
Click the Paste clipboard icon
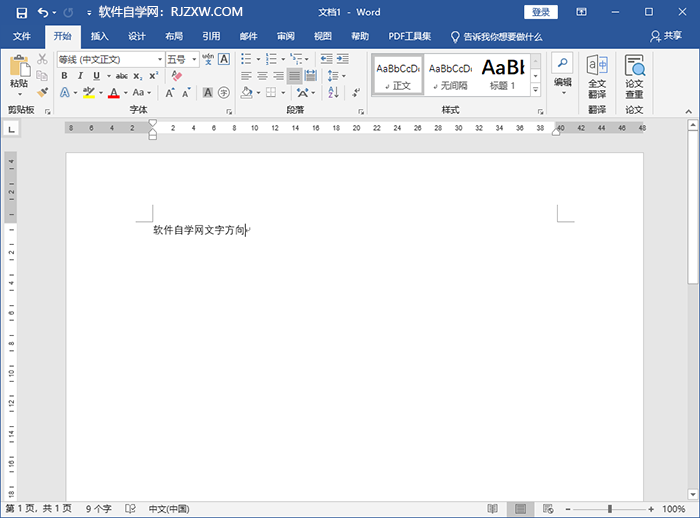(20, 67)
